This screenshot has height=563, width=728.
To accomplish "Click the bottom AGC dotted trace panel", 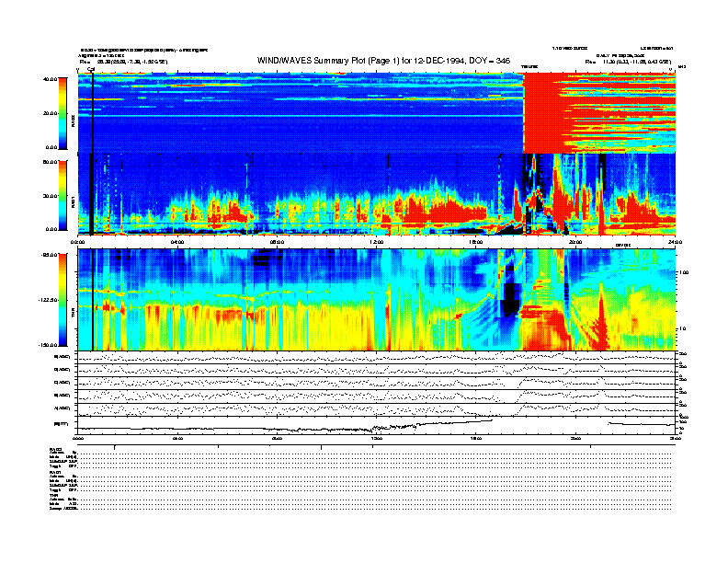I will (376, 409).
